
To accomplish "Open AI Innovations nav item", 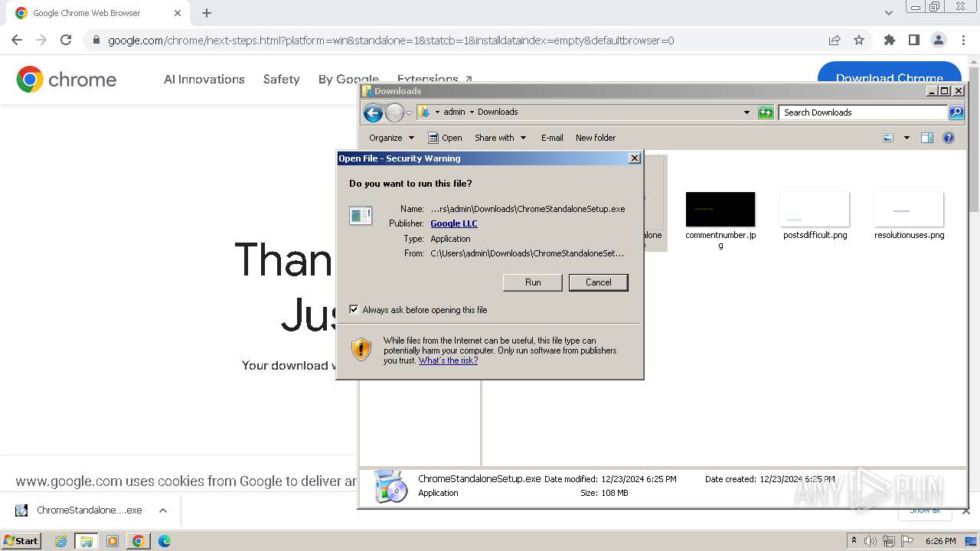I will (x=204, y=79).
